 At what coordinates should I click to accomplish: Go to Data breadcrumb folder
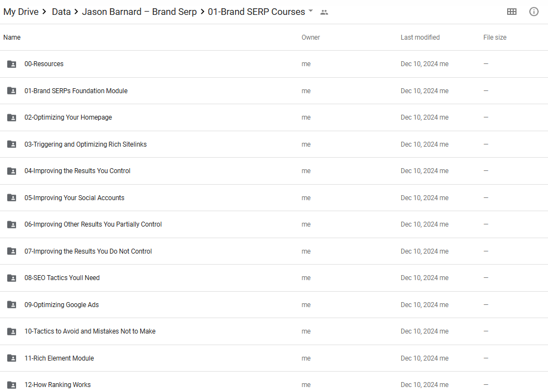[x=61, y=12]
